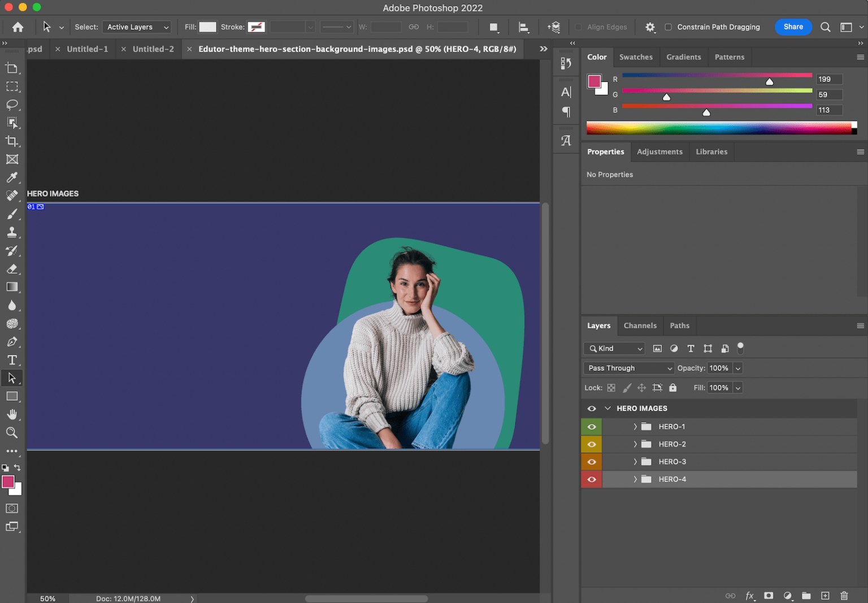Select the Horizontal Type tool
Viewport: 868px width, 603px height.
[12, 360]
